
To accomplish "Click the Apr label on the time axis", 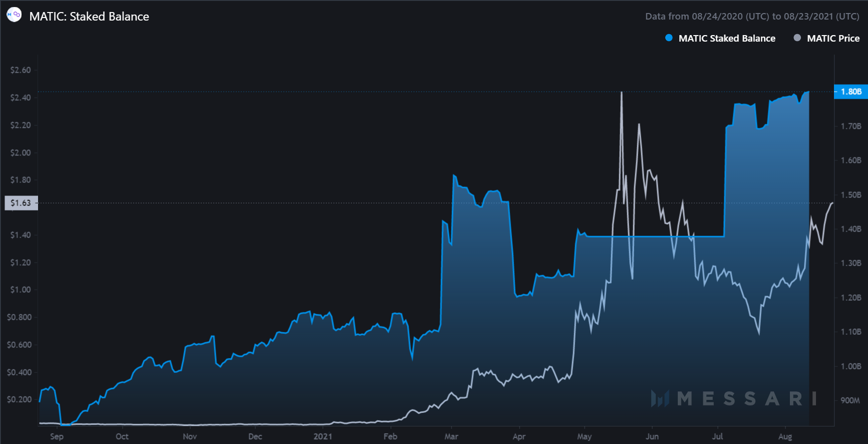I will click(x=519, y=436).
